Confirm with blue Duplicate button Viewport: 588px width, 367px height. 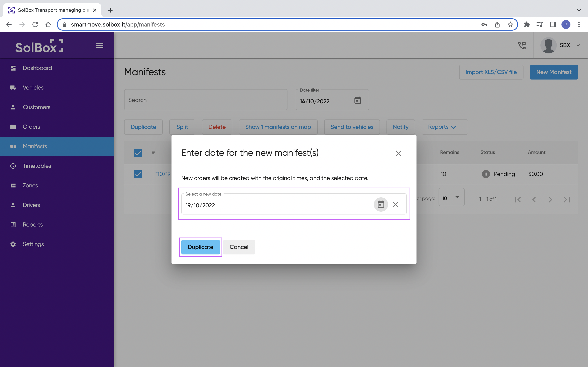[x=200, y=247]
